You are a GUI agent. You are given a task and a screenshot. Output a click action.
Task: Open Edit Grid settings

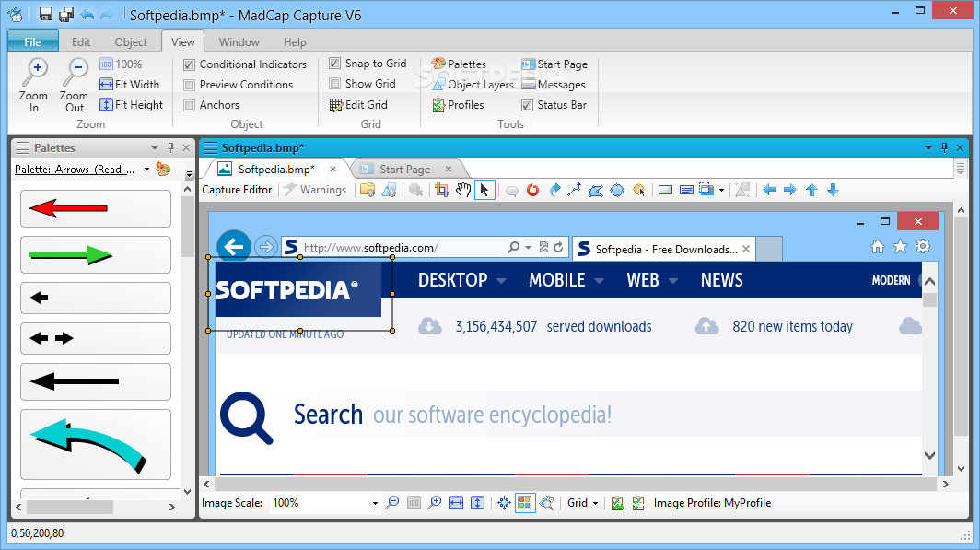(x=359, y=105)
